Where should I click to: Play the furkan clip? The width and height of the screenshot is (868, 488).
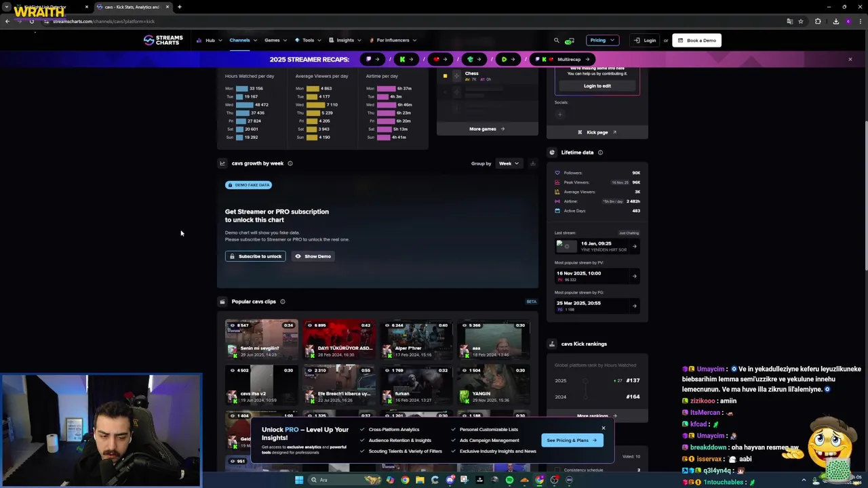click(416, 385)
